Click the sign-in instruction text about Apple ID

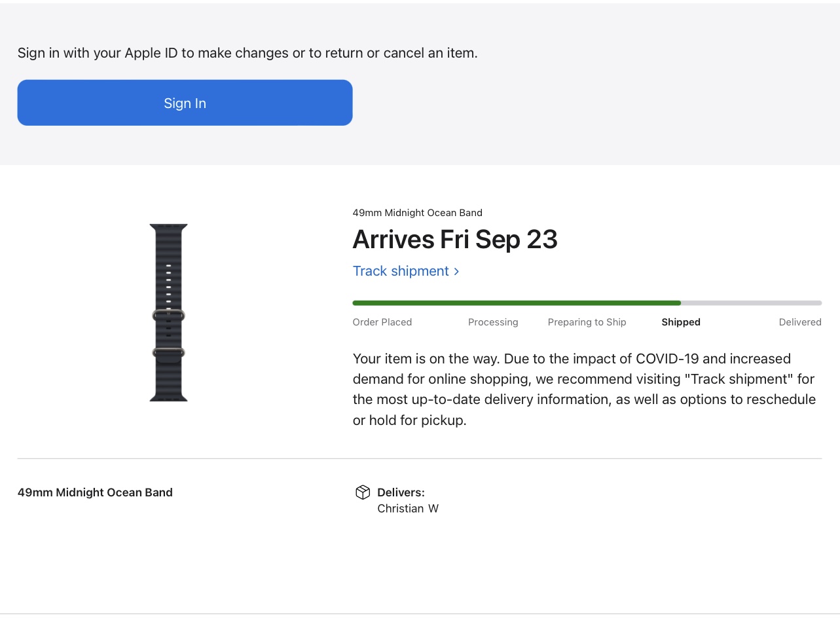tap(247, 53)
